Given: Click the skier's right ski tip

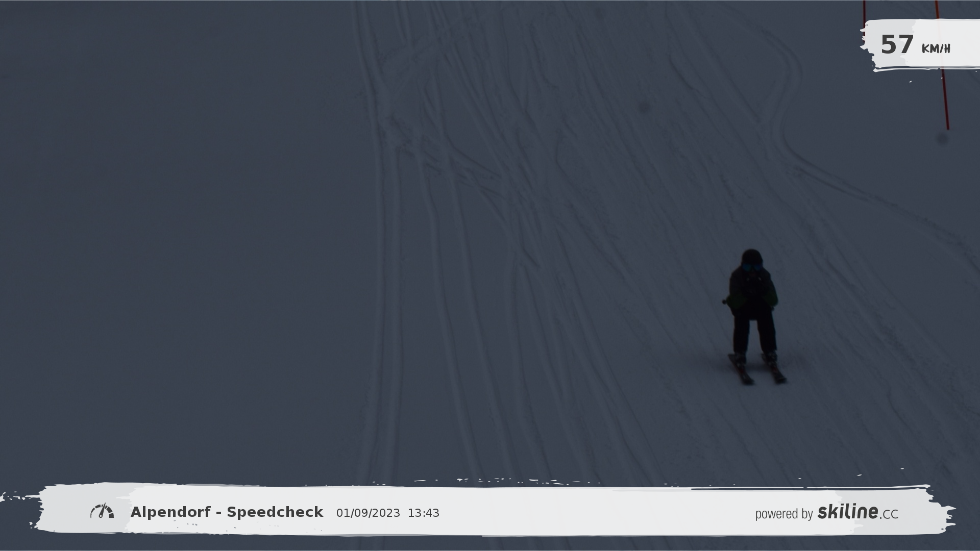Looking at the screenshot, I should pos(780,379).
